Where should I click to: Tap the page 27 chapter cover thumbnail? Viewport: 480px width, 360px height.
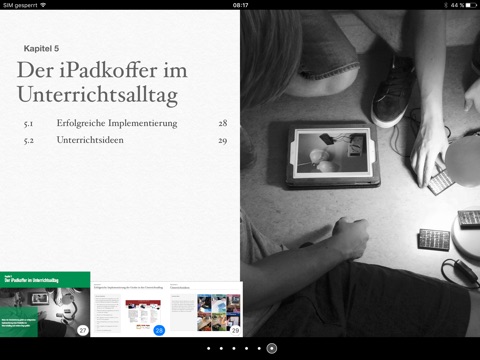(x=45, y=304)
